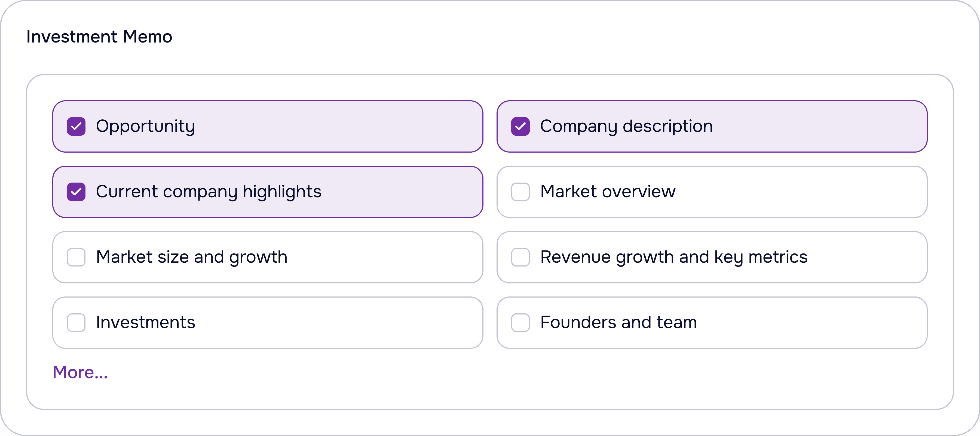Check the Investments checkbox
The height and width of the screenshot is (436, 980).
(76, 323)
